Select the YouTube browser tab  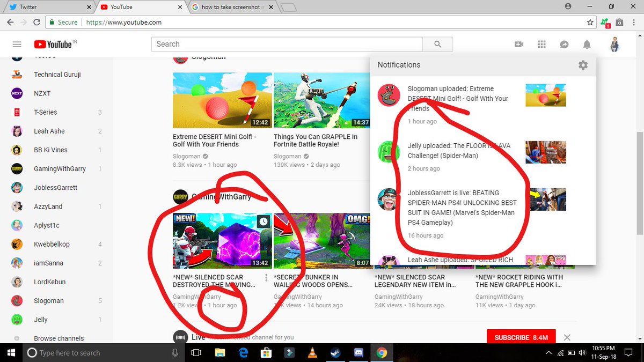click(x=140, y=7)
